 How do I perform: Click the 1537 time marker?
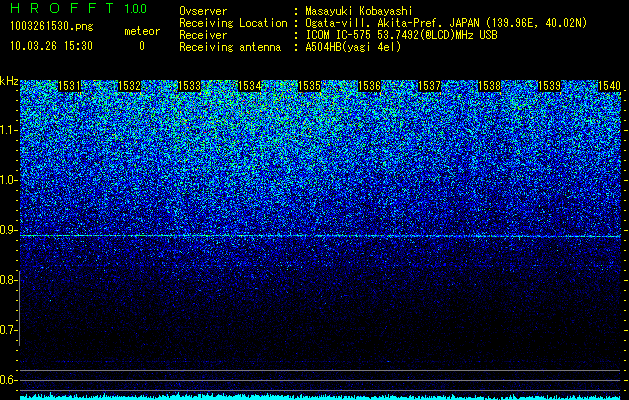coord(430,86)
